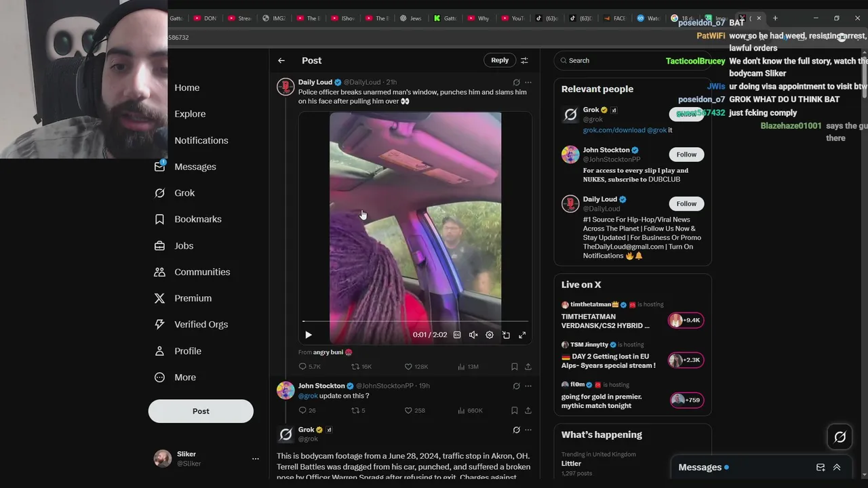Screen dimensions: 868x488
Task: Follow Grok in Relevant people
Action: 686,114
